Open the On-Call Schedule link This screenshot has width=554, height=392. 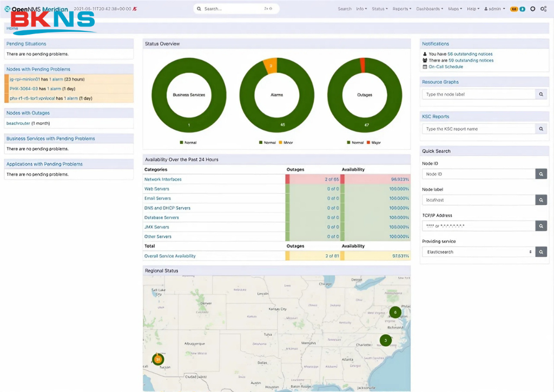click(445, 67)
